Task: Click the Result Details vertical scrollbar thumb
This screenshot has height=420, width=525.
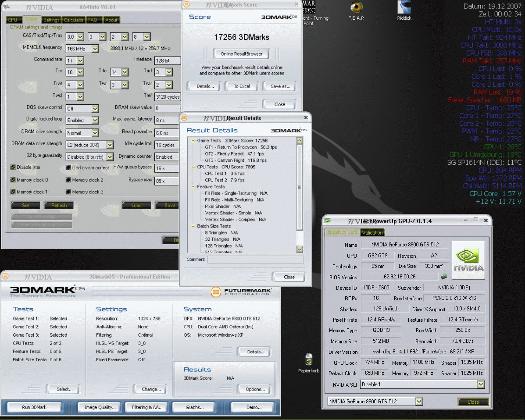Action: tap(300, 187)
